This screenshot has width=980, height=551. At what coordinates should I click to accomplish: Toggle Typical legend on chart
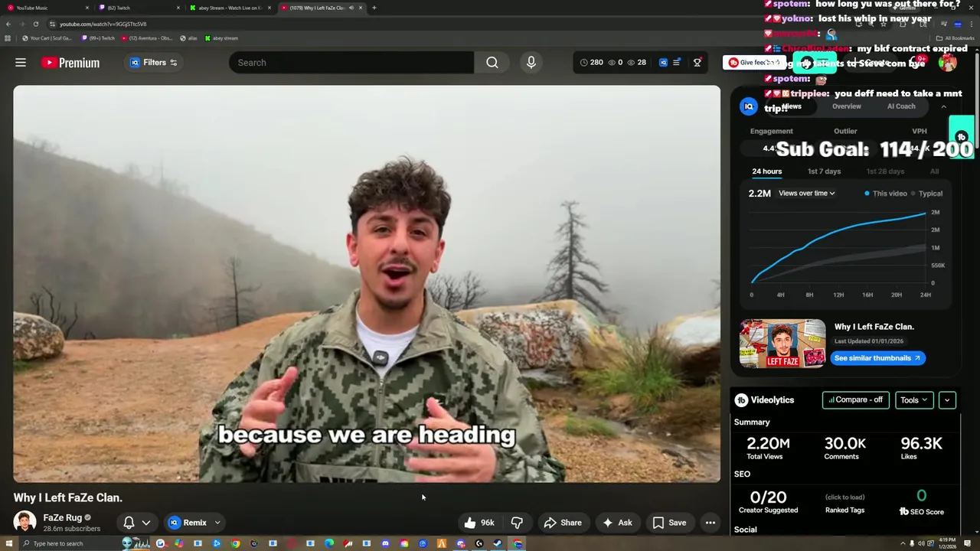coord(926,194)
